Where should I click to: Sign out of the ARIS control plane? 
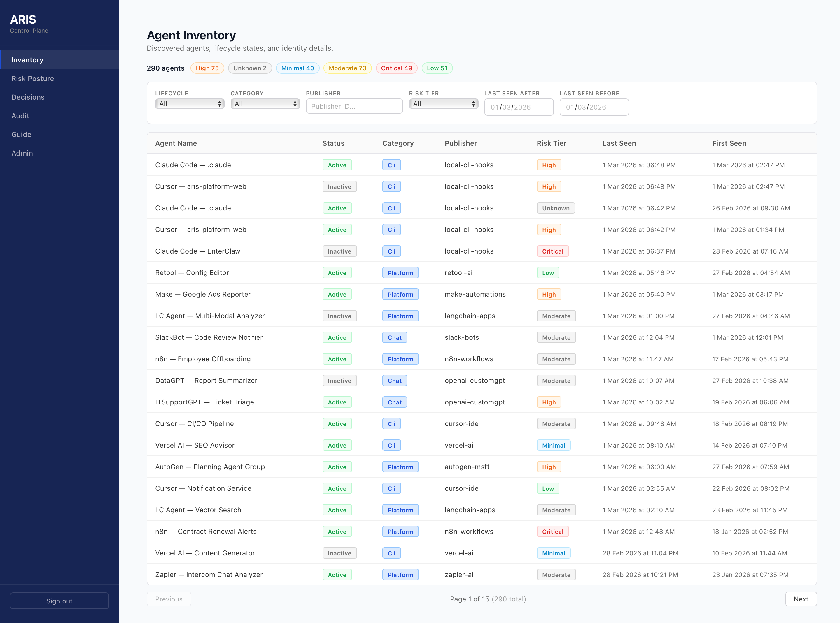click(x=59, y=601)
